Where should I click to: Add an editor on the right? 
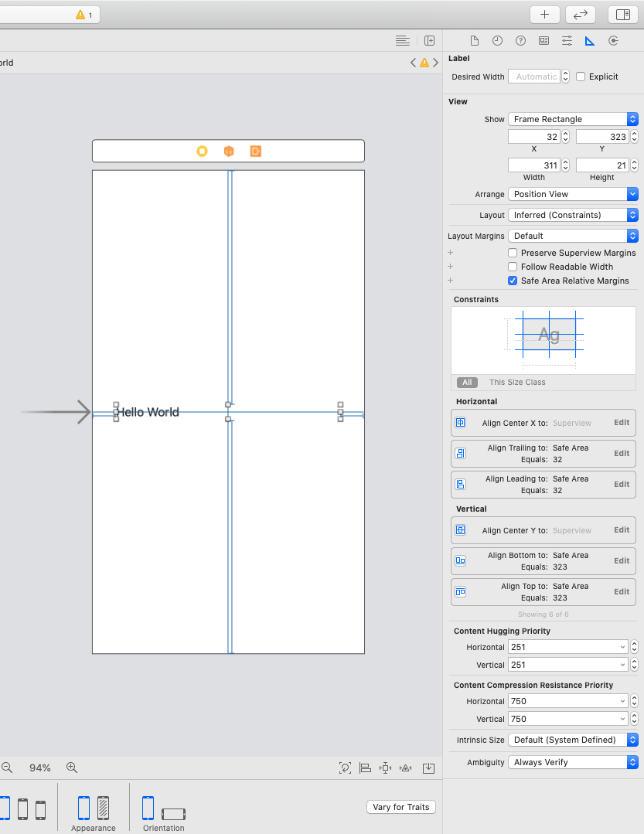(430, 40)
